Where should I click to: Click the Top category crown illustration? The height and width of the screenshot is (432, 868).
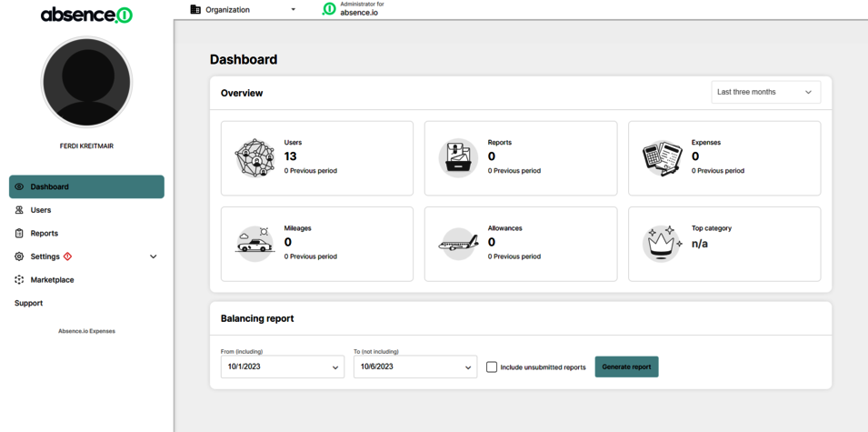point(662,244)
